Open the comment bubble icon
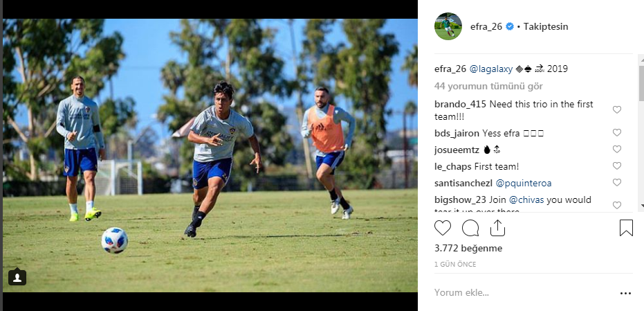The height and width of the screenshot is (311, 644). (470, 228)
